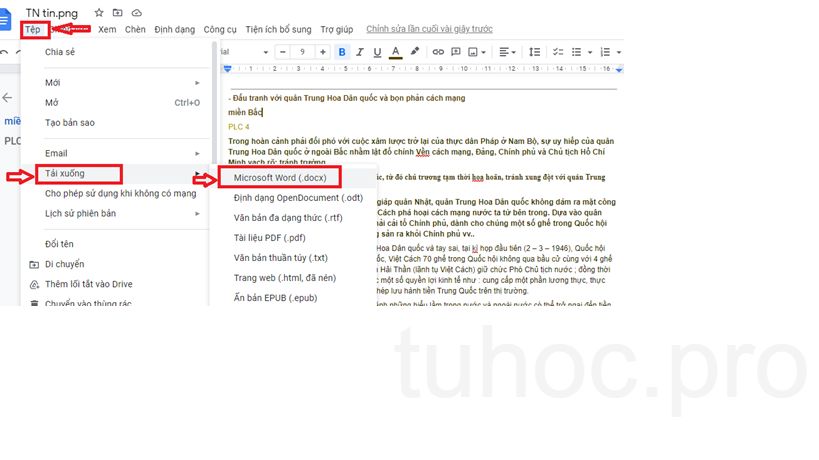Viewport: 819px width, 460px height.
Task: Open the Trợ giúp menu
Action: [x=337, y=29]
